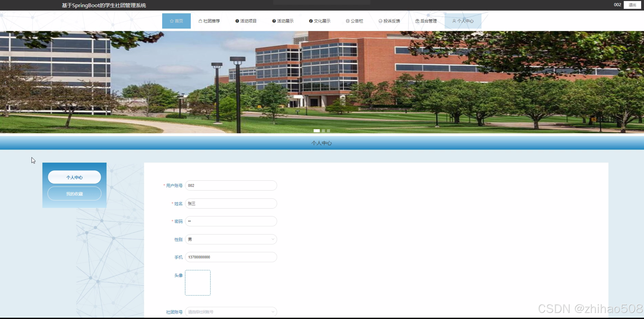This screenshot has height=319, width=644.
Task: Select 个人中心 sidebar button
Action: tap(74, 177)
